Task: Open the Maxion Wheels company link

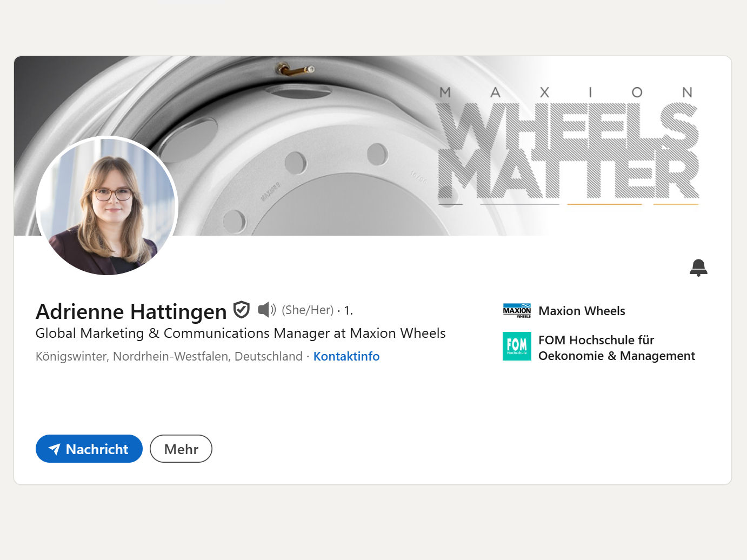Action: click(x=582, y=311)
